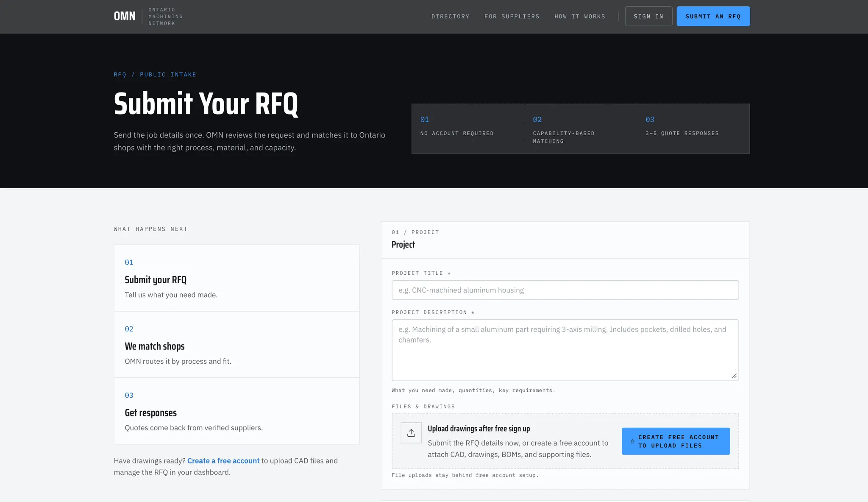Click the 'Get responses' step title
This screenshot has width=868, height=502.
tap(150, 413)
